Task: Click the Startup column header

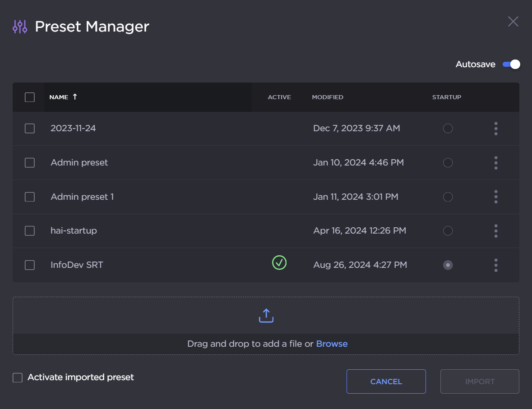Action: [446, 97]
